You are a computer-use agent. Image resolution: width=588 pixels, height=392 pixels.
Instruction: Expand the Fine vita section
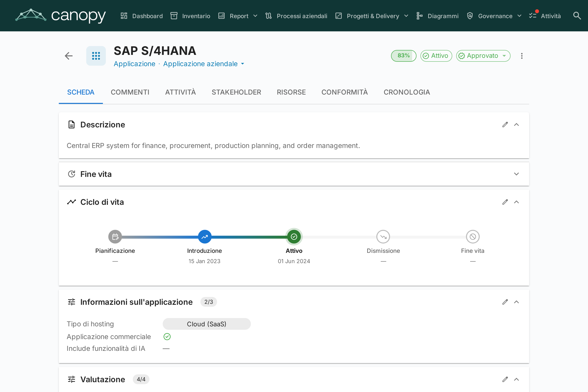click(x=516, y=174)
